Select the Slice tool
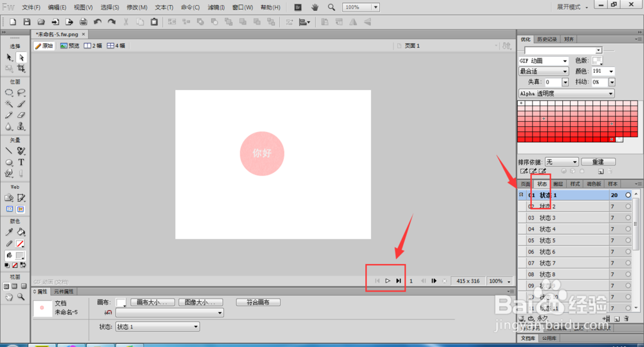This screenshot has height=347, width=644. (21, 198)
